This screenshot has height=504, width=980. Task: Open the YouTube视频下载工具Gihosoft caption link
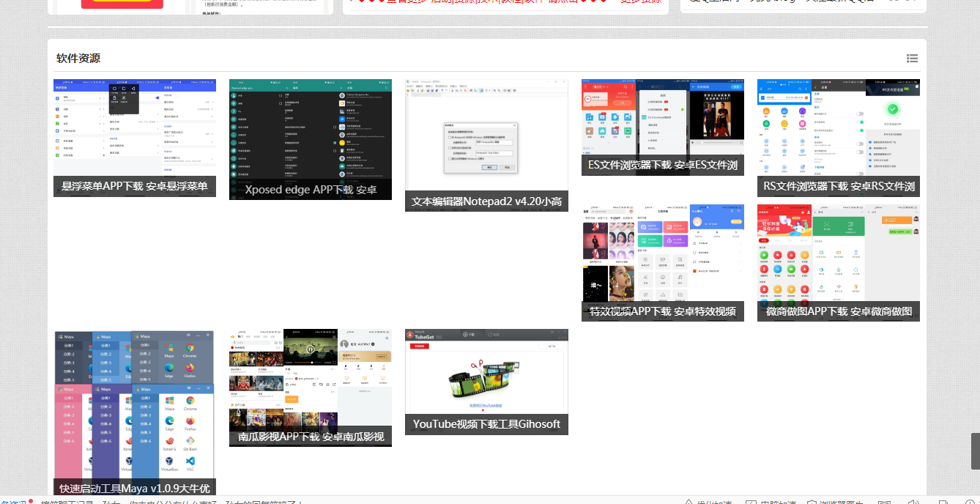(x=486, y=424)
